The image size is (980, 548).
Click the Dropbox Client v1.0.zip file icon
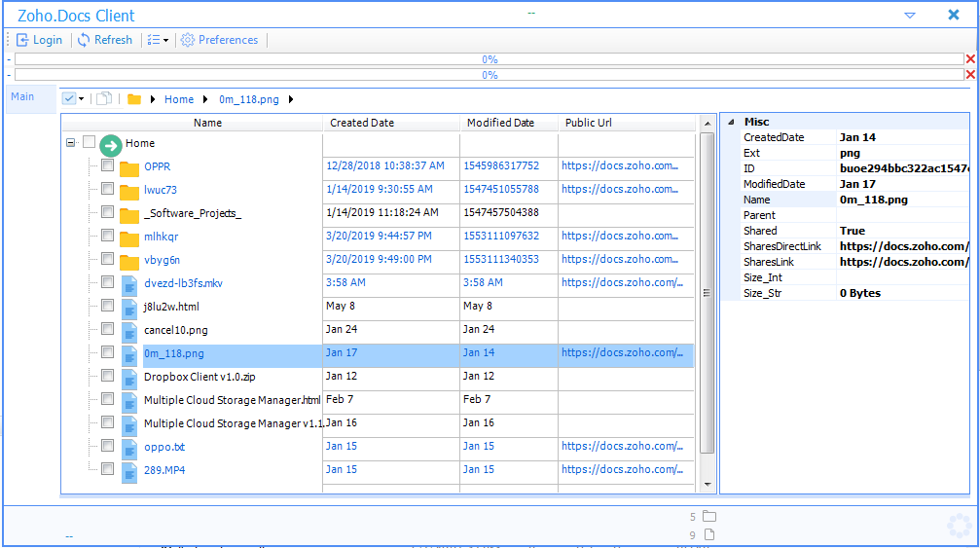[x=129, y=379]
